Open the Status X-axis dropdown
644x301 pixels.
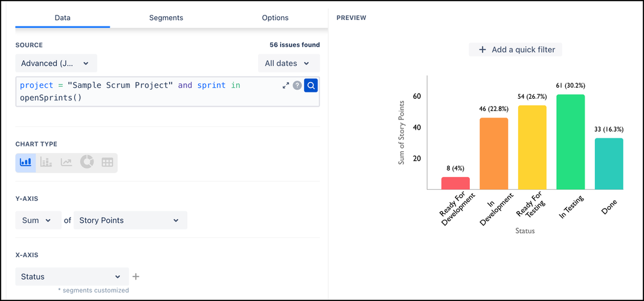[72, 276]
